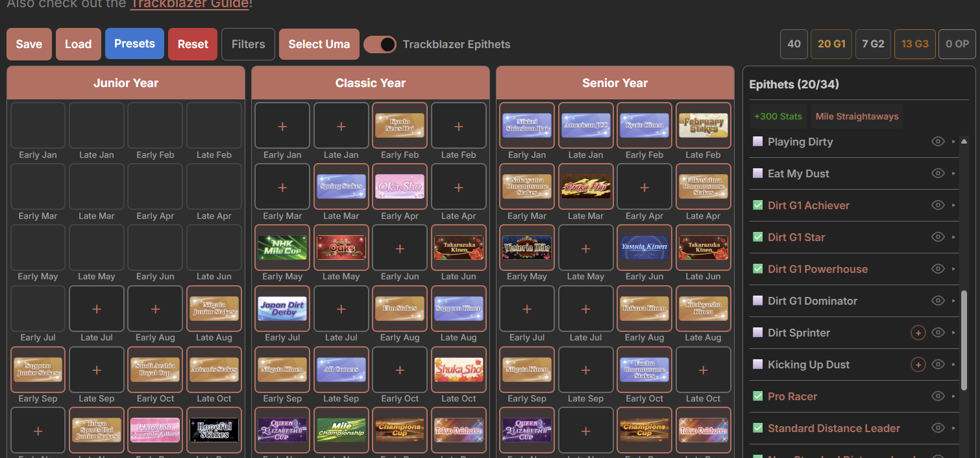This screenshot has height=458, width=980.
Task: Click the Kokura Kinen race tile
Action: click(x=644, y=309)
